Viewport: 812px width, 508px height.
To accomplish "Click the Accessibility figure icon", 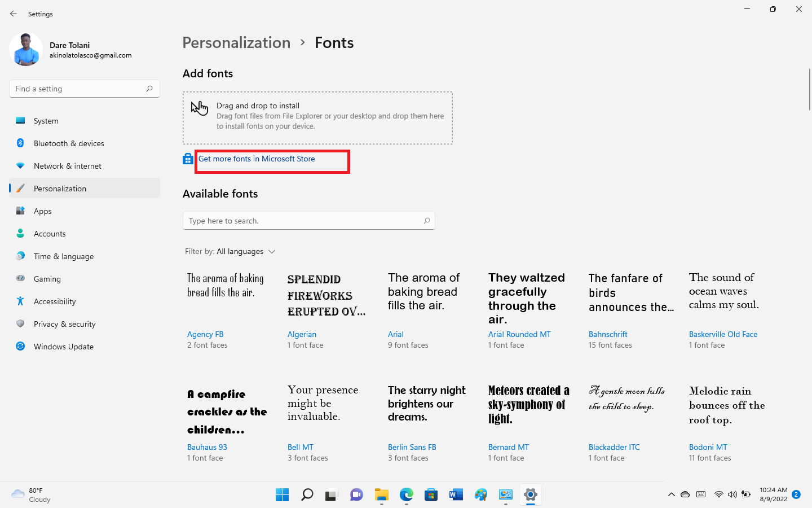I will 20,301.
